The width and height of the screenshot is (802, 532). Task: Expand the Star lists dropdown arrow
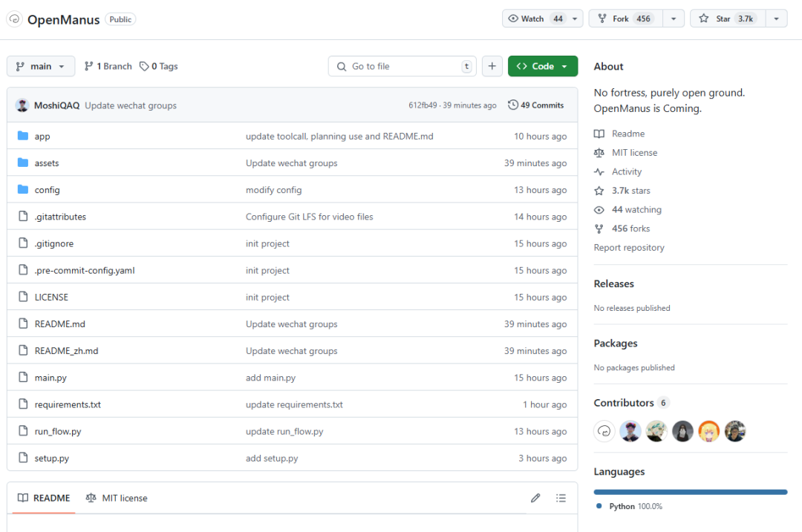(777, 19)
